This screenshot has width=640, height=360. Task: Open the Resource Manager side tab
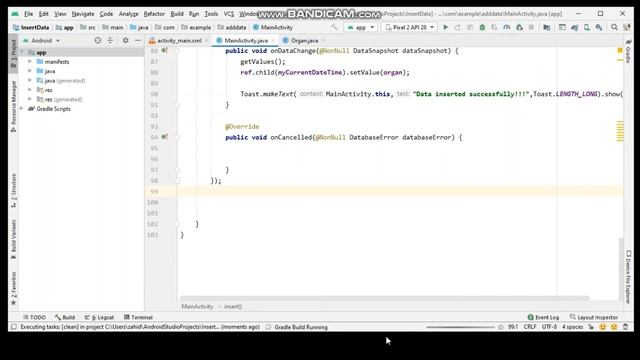[x=13, y=106]
